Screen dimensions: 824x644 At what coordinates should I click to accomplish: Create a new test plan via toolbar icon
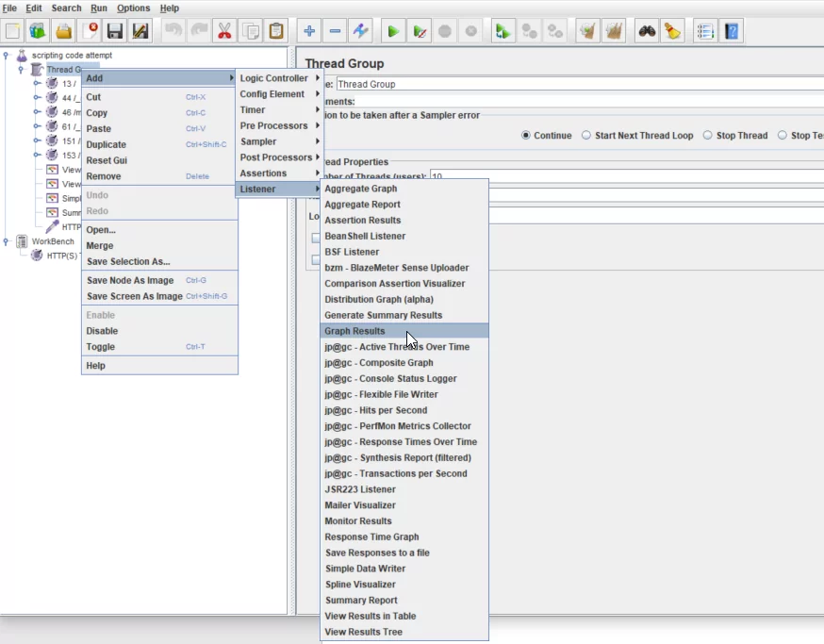point(12,31)
